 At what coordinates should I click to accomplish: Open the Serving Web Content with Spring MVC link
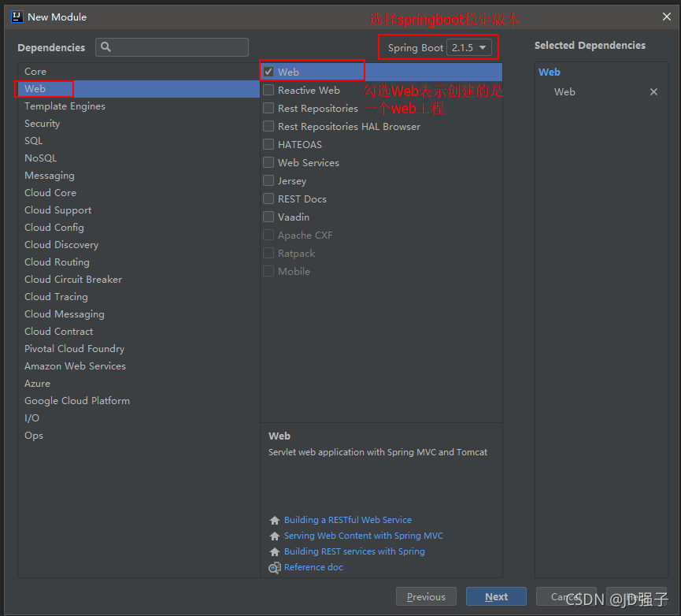coord(363,536)
